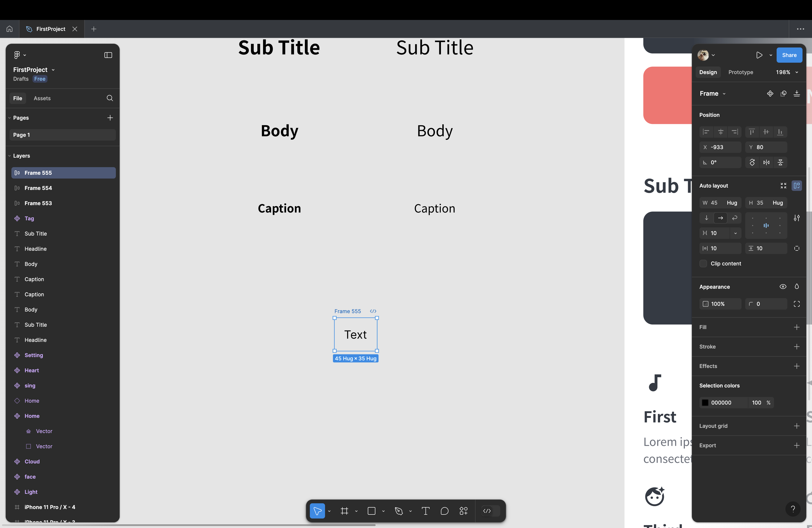Flip vertical icon in Position section
The height and width of the screenshot is (528, 812).
(x=780, y=162)
